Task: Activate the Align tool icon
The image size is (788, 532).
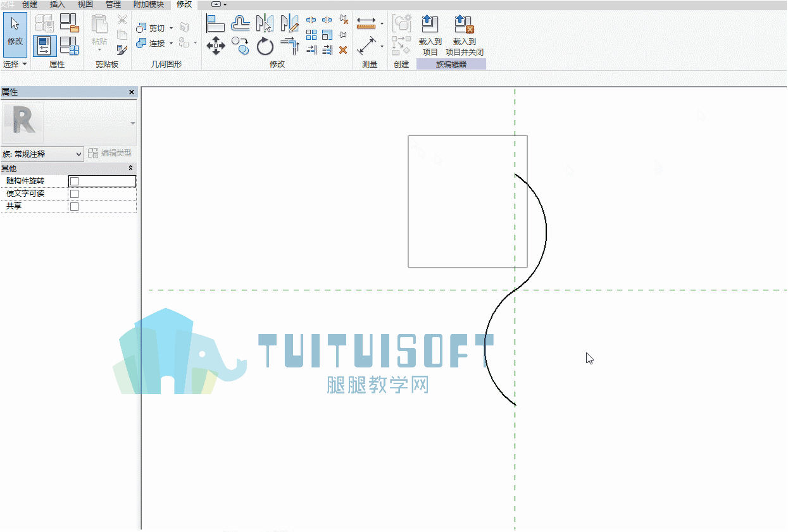Action: [216, 23]
